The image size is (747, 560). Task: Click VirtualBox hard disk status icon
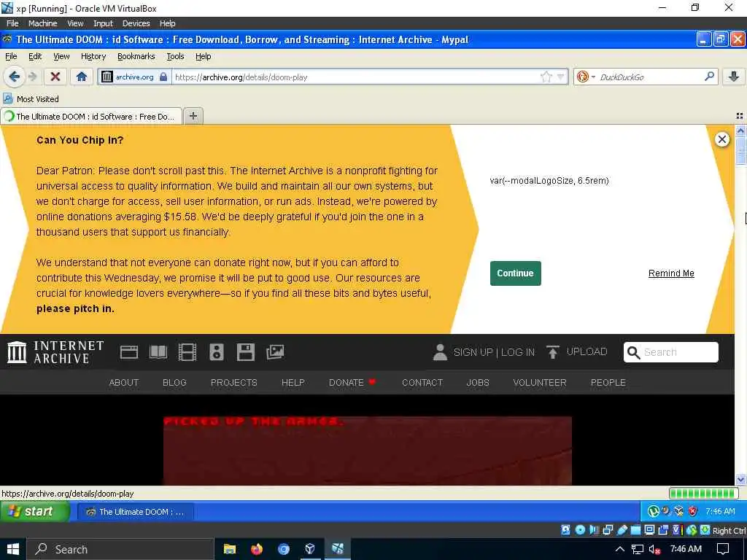point(565,530)
